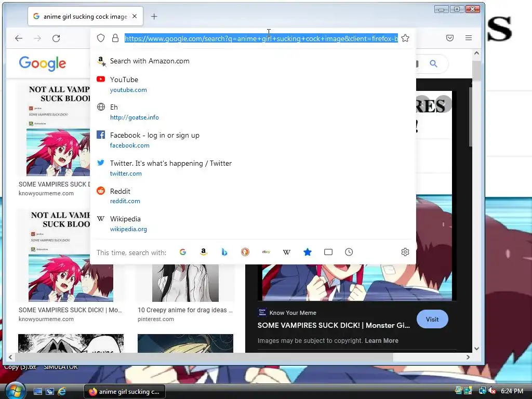The width and height of the screenshot is (532, 399).
Task: Click the wikipedia.org link text
Action: pos(128,229)
